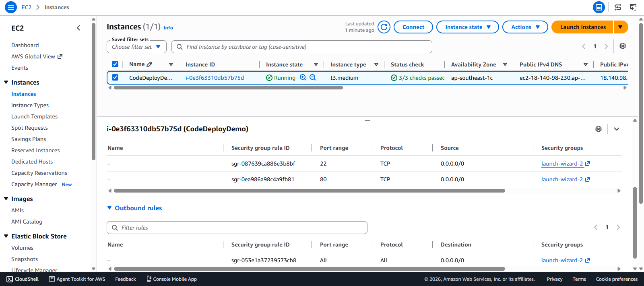This screenshot has width=644, height=286.
Task: Go to next outbound rules page
Action: coord(618,227)
